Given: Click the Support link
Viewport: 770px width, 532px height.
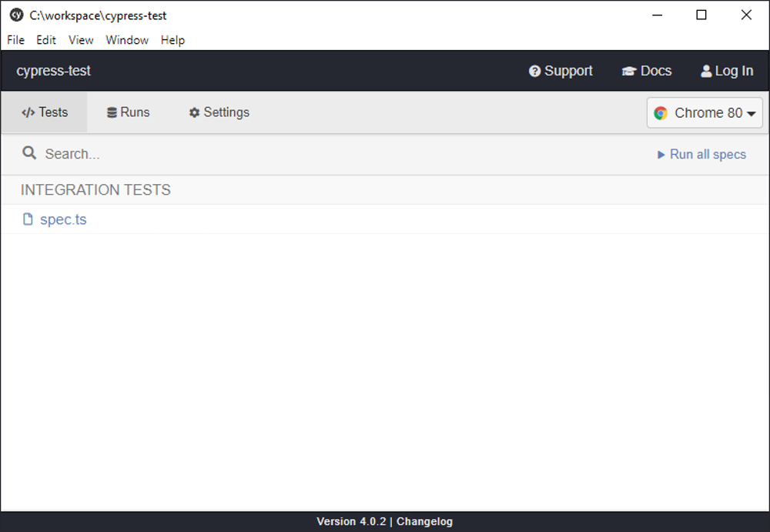Looking at the screenshot, I should tap(561, 71).
